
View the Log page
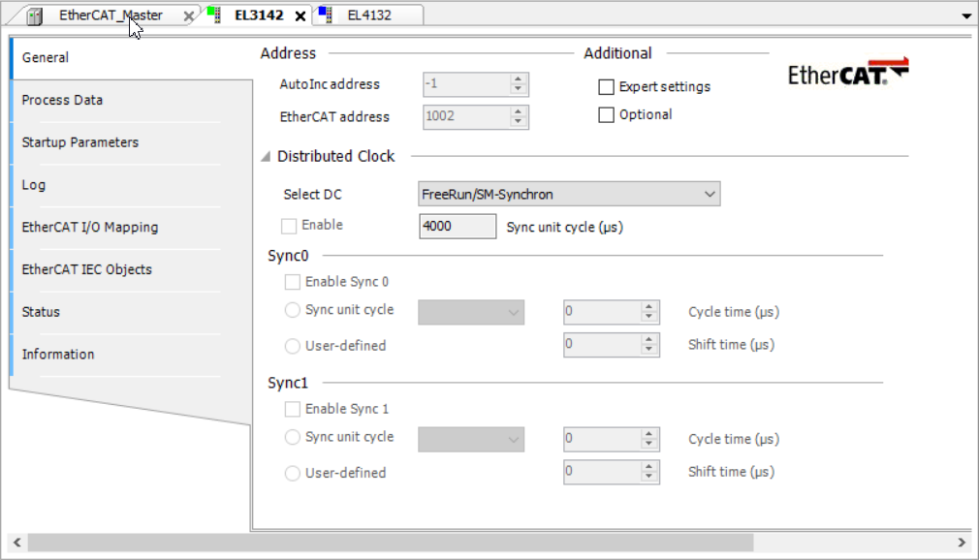tap(35, 184)
